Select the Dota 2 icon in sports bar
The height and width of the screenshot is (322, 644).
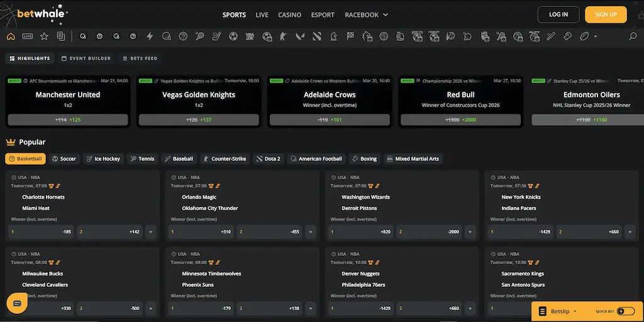[x=317, y=36]
